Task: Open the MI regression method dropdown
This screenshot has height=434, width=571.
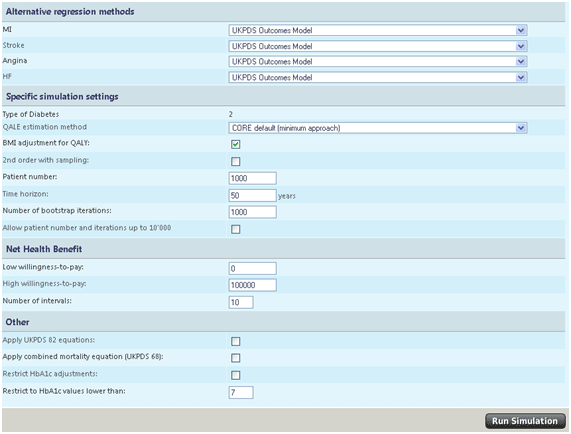Action: [x=378, y=30]
